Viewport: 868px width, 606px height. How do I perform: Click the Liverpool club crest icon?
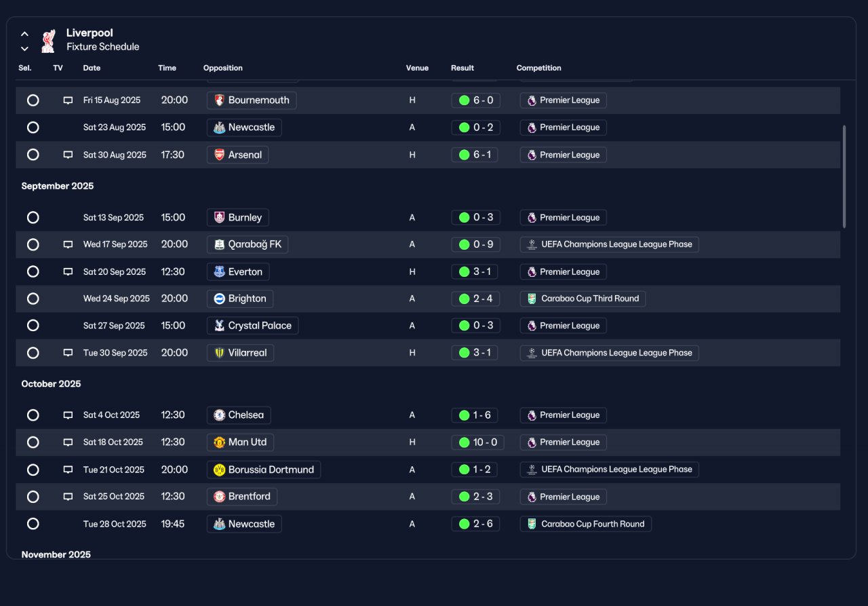coord(48,40)
